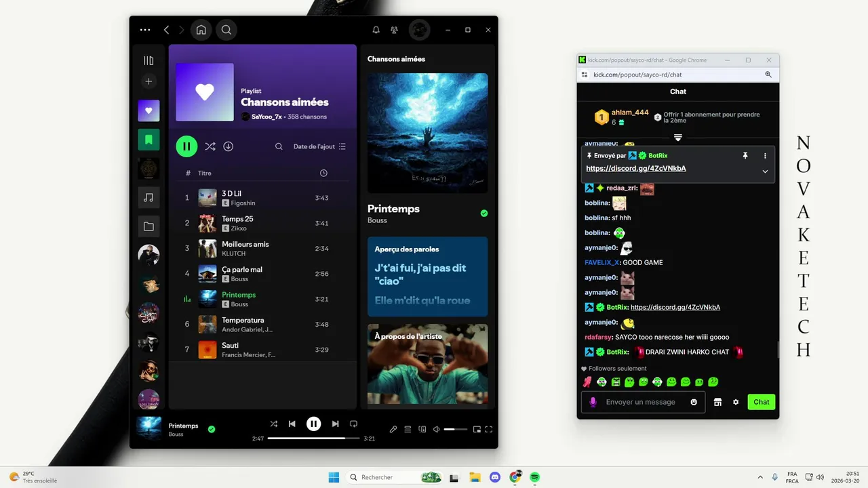Open Friend Activity icon in Spotify top bar
This screenshot has width=868, height=488.
pyautogui.click(x=394, y=30)
